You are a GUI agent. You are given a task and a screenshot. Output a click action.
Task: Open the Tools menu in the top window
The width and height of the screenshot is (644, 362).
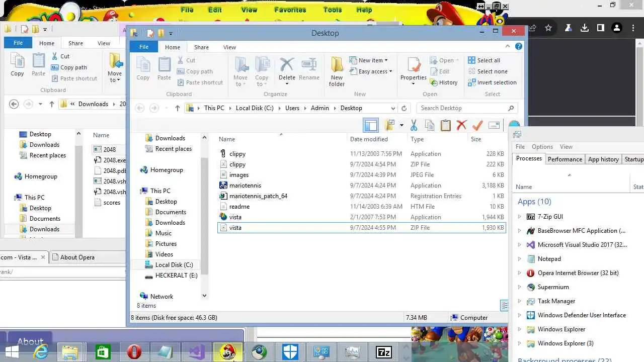332,10
